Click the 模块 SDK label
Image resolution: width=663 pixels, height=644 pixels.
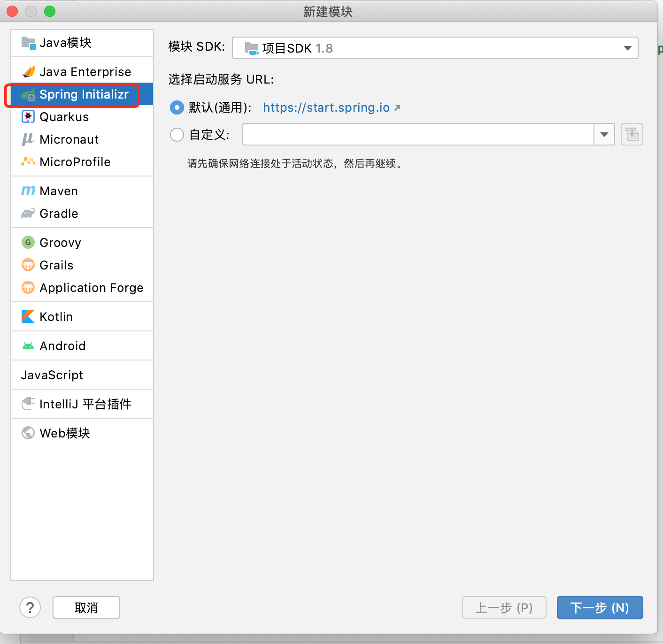coord(197,46)
